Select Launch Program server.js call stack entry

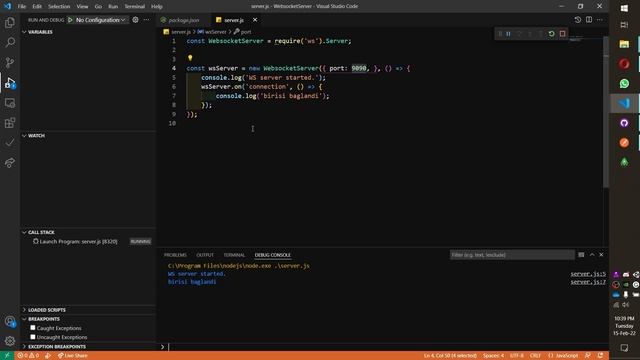point(88,242)
